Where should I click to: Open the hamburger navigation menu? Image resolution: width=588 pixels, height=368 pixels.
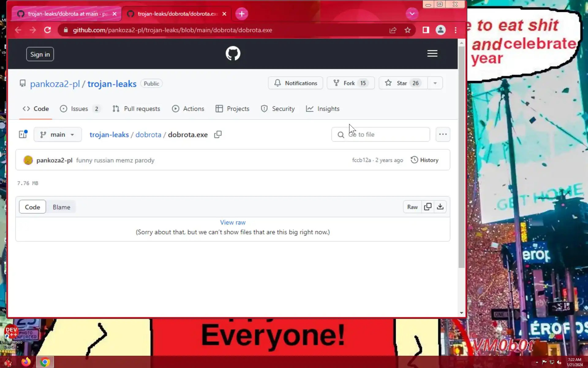click(x=432, y=54)
